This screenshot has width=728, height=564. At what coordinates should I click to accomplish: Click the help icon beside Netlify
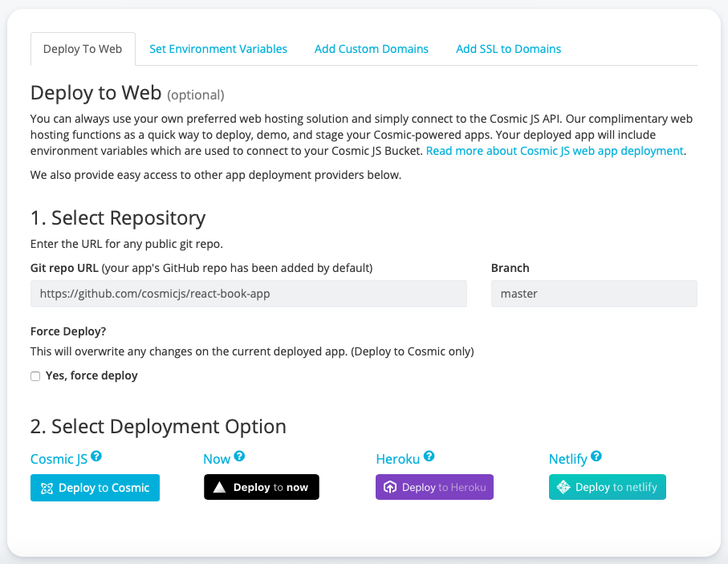pyautogui.click(x=598, y=454)
